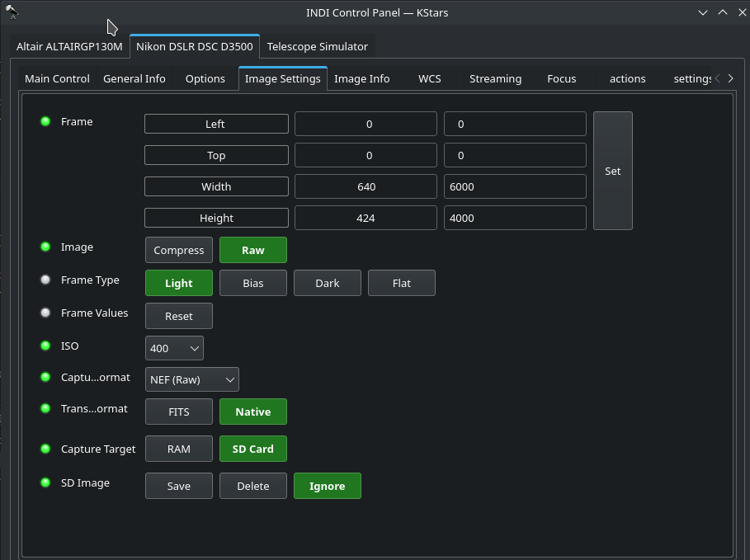The image size is (750, 560).
Task: Open the ISO 400 dropdown
Action: [174, 348]
